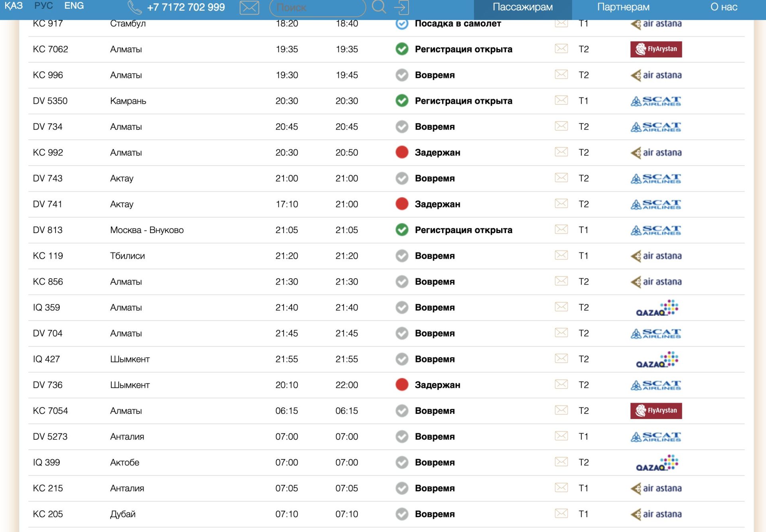Viewport: 766px width, 532px height.
Task: Click the SCAT Airlines logo on DV 5350 row
Action: click(x=655, y=101)
